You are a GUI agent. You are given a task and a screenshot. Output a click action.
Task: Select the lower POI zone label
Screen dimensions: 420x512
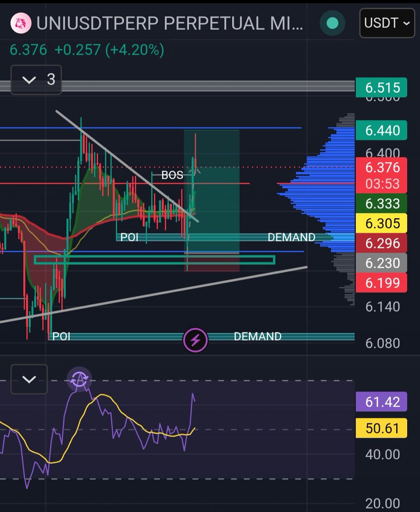click(x=61, y=337)
